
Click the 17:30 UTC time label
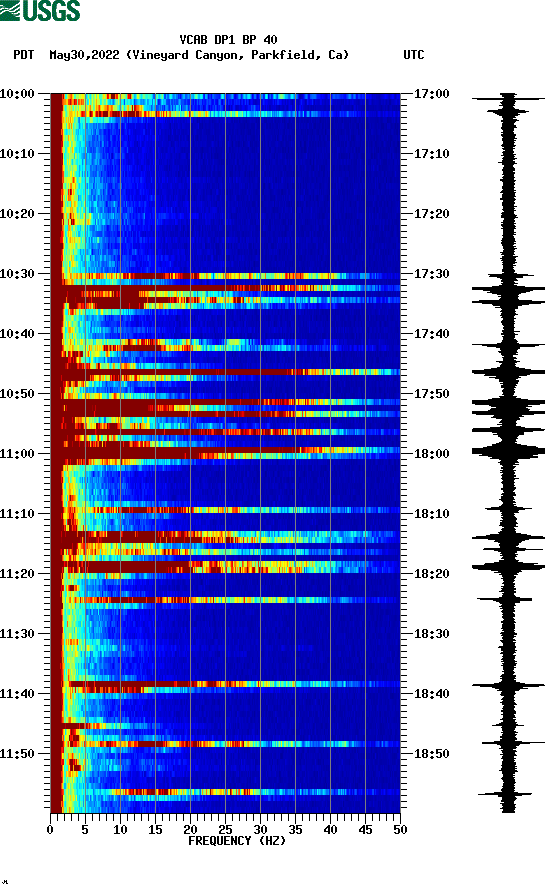(x=431, y=274)
